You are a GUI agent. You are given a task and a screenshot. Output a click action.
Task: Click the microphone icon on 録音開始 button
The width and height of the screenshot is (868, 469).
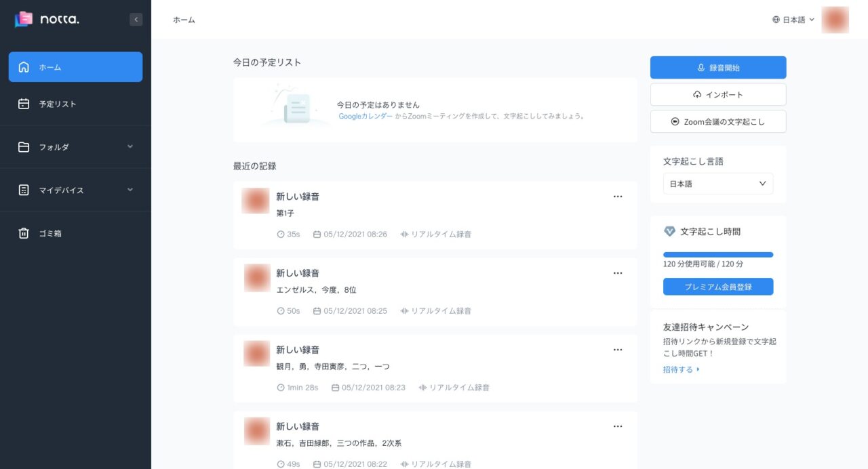tap(700, 67)
